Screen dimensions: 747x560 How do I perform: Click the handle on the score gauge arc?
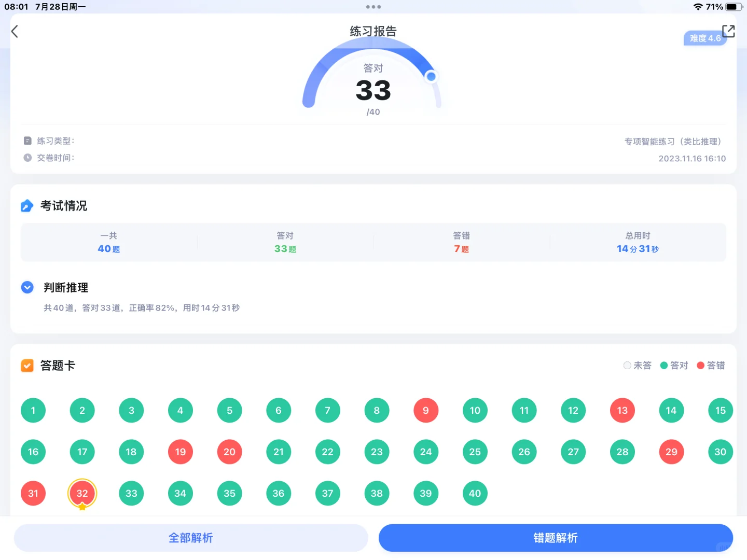point(431,76)
